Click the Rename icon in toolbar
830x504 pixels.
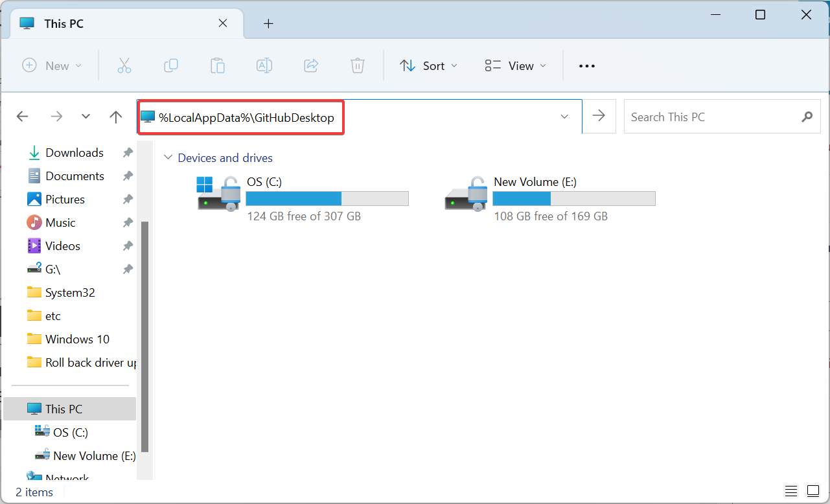click(x=264, y=65)
